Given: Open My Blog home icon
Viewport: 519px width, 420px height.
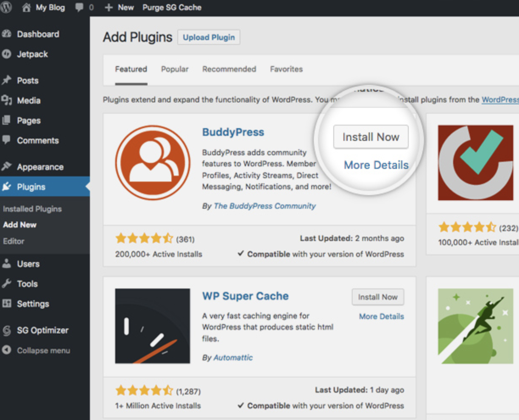Looking at the screenshot, I should click(x=26, y=8).
